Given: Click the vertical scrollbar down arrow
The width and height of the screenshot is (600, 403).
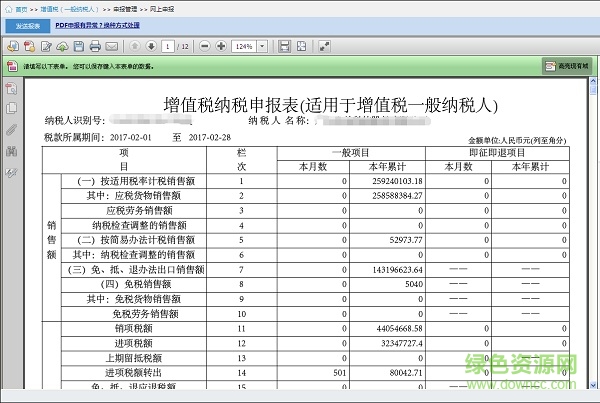Looking at the screenshot, I should tap(593, 385).
